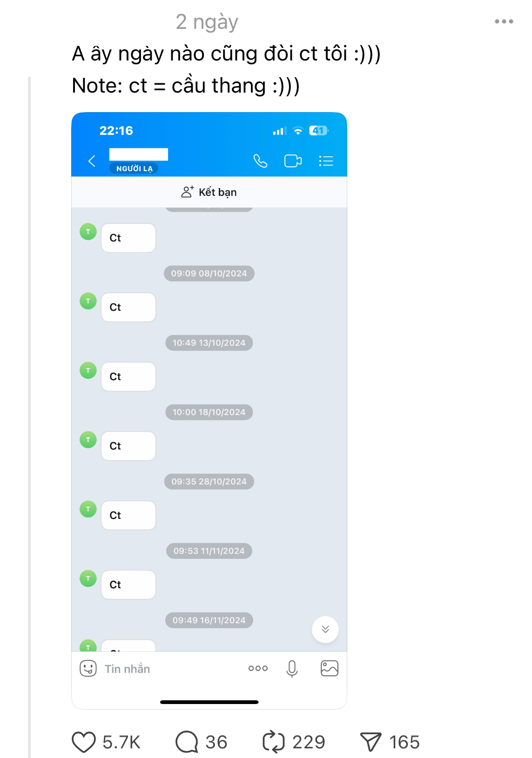This screenshot has width=532, height=758.
Task: Share the post via paper plane icon
Action: pos(370,742)
